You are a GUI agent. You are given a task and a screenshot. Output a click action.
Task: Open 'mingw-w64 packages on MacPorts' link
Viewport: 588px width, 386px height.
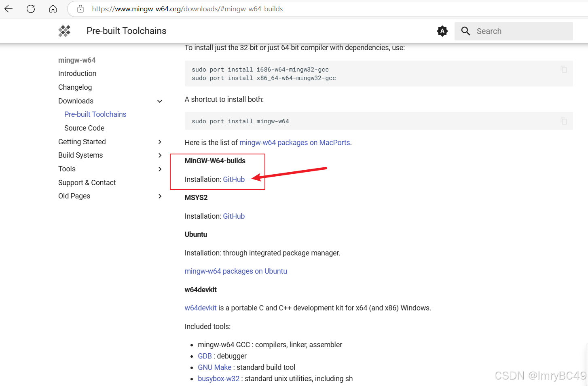click(x=295, y=143)
